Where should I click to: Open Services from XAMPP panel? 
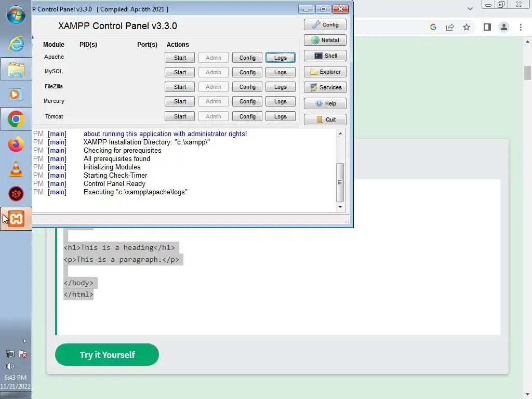coord(325,87)
